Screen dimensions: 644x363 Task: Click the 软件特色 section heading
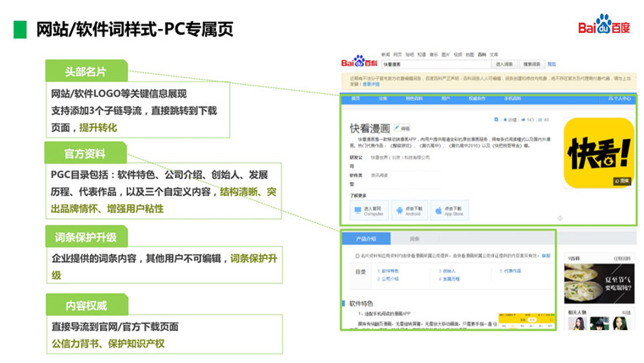tap(361, 304)
